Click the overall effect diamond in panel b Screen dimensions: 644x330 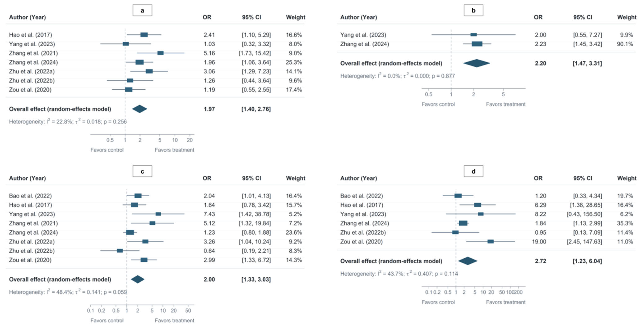tap(476, 63)
